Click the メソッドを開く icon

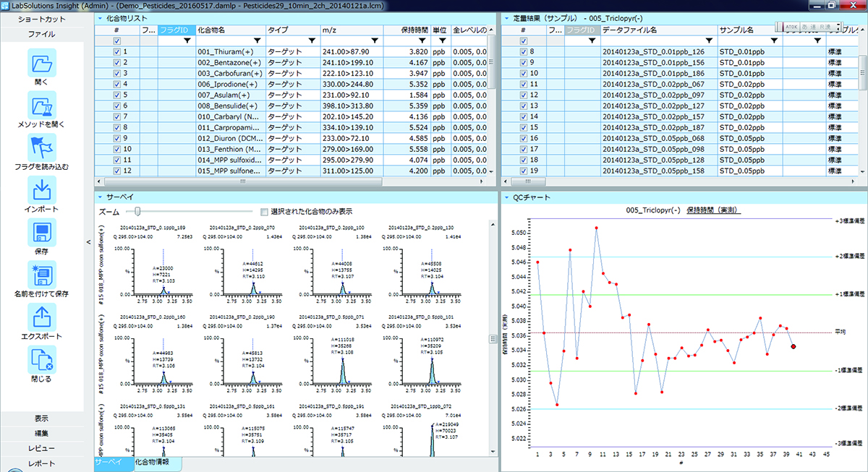pyautogui.click(x=41, y=106)
